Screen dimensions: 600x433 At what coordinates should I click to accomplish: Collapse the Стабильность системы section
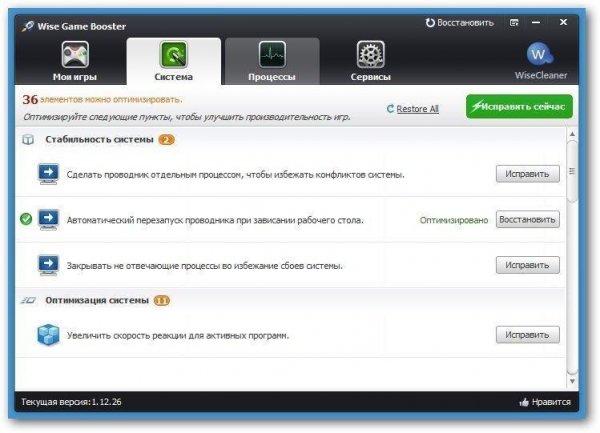click(x=99, y=140)
